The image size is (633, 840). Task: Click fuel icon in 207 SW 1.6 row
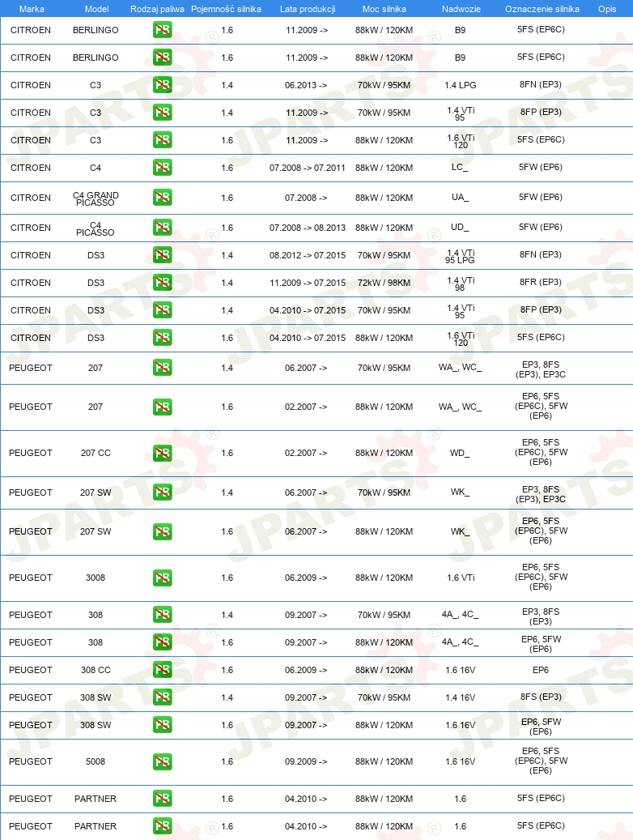point(162,531)
